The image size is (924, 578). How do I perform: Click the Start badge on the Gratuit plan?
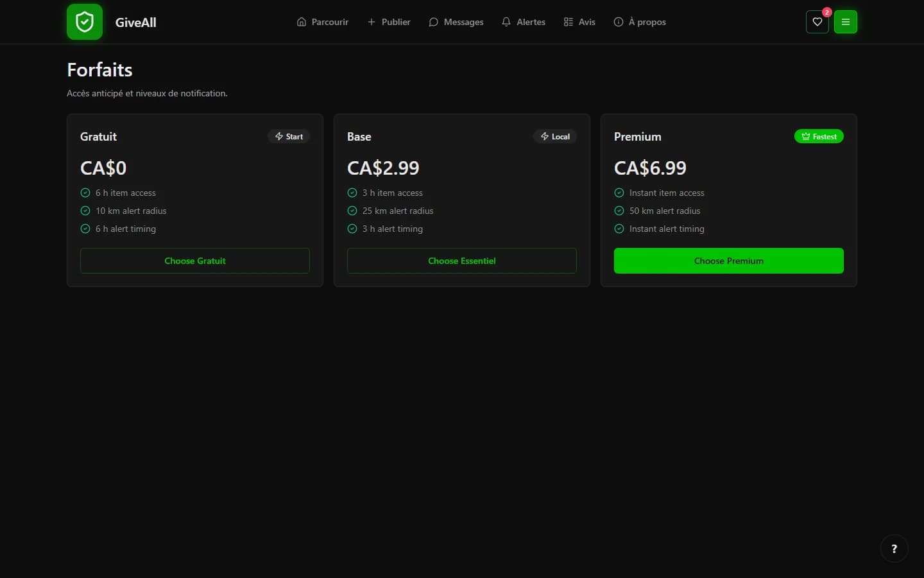[289, 136]
